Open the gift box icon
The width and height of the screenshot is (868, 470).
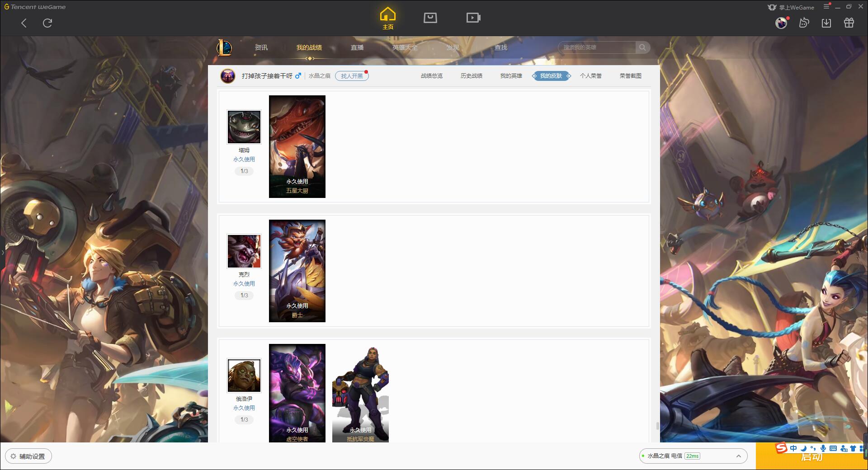[849, 23]
